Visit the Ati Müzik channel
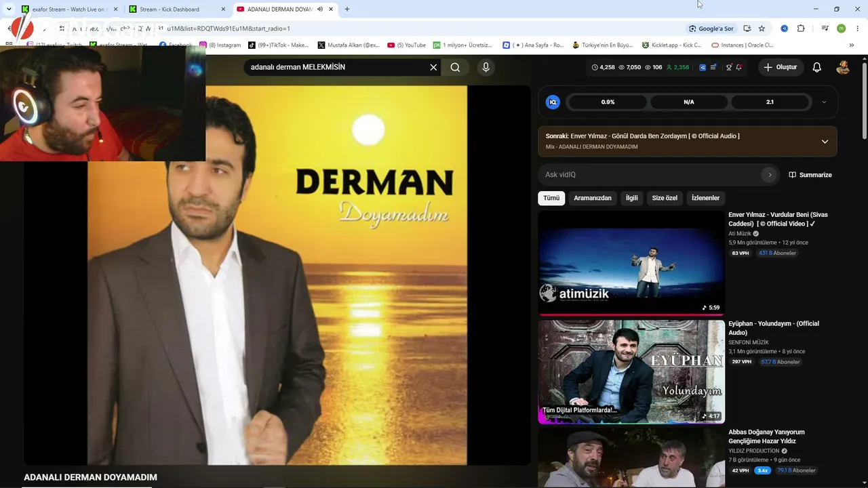 coord(740,234)
